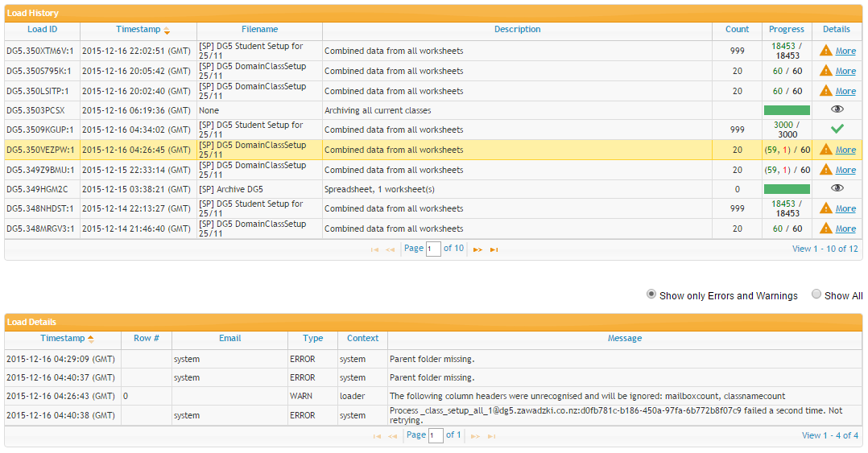Click the Load History page number field
The image size is (868, 453).
[x=433, y=249]
